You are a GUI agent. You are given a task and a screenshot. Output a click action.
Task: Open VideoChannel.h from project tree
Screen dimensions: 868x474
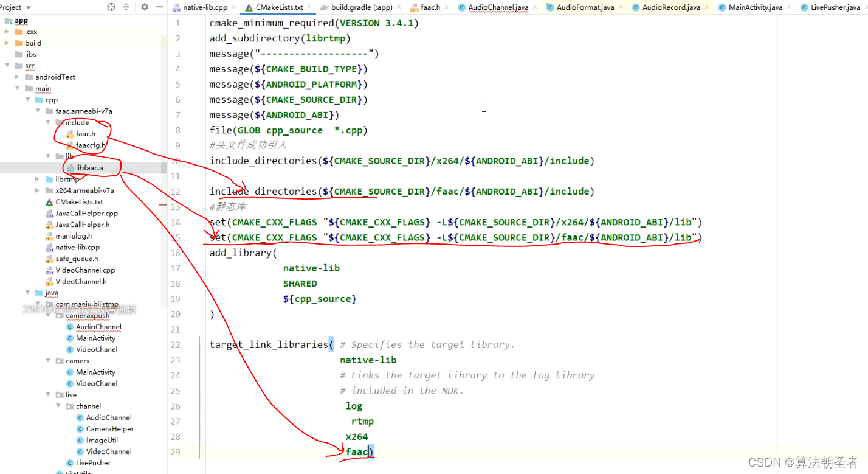(x=81, y=281)
